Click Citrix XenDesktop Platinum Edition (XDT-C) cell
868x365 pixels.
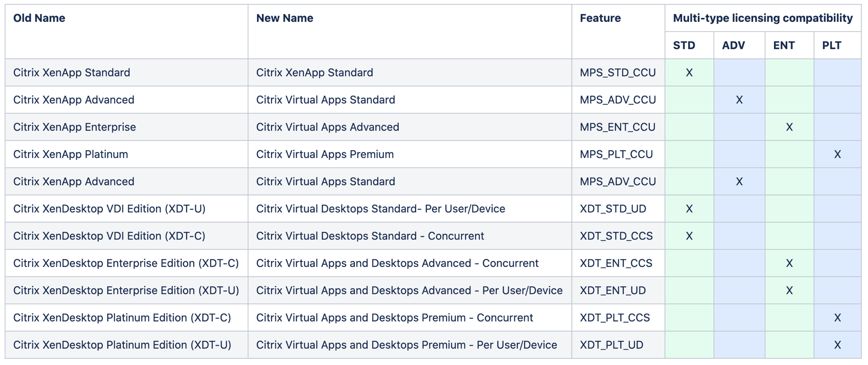126,318
